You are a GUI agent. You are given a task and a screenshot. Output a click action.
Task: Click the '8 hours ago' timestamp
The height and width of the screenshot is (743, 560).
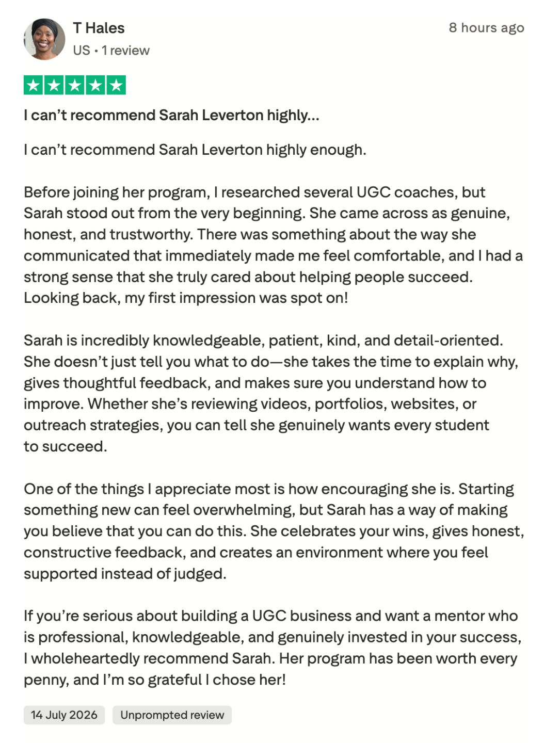pos(486,28)
